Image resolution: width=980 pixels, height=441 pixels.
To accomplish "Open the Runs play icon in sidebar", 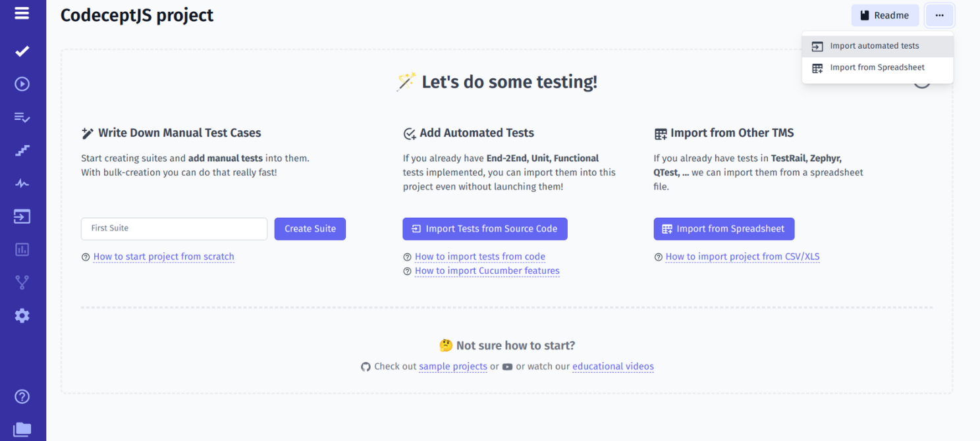I will pos(22,84).
